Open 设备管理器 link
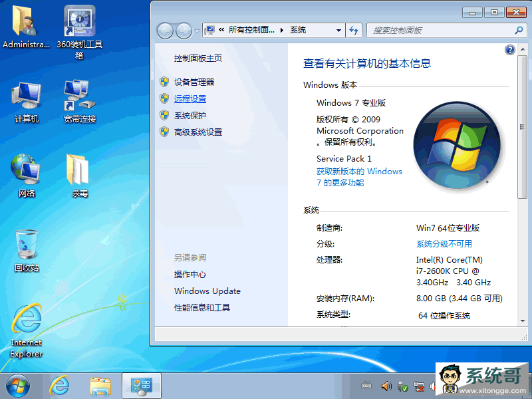The image size is (532, 399). click(194, 82)
